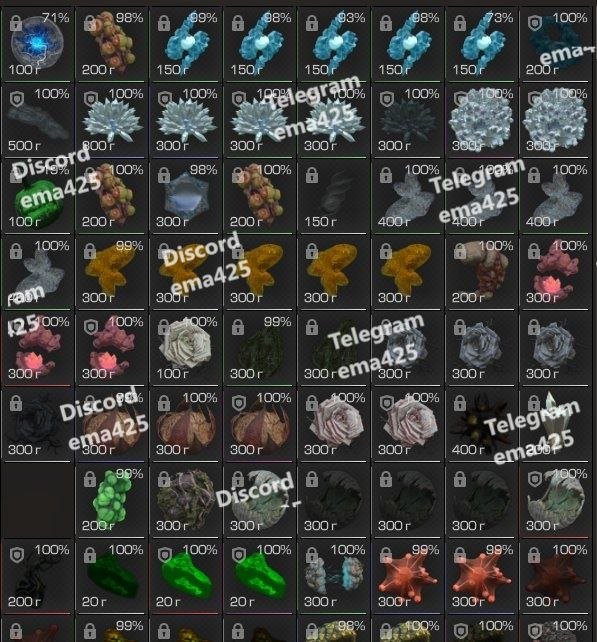Click the shield icon on the 500 г artifact
The image size is (597, 642).
tap(17, 99)
